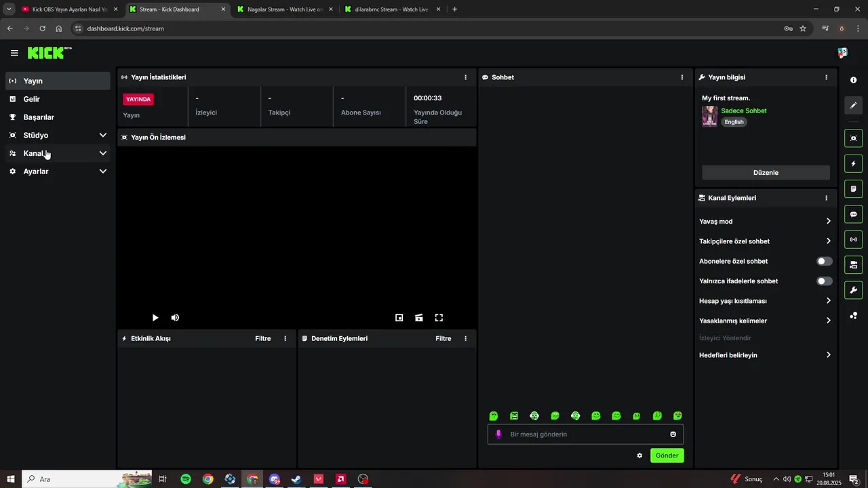The image size is (868, 488).
Task: Click the browser address bar
Action: [x=434, y=28]
